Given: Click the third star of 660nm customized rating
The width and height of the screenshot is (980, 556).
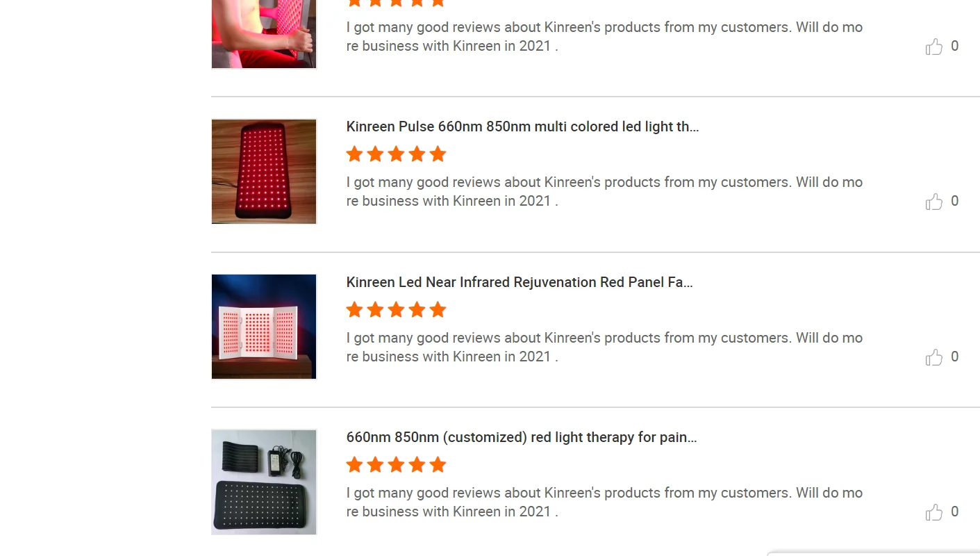Looking at the screenshot, I should [396, 465].
